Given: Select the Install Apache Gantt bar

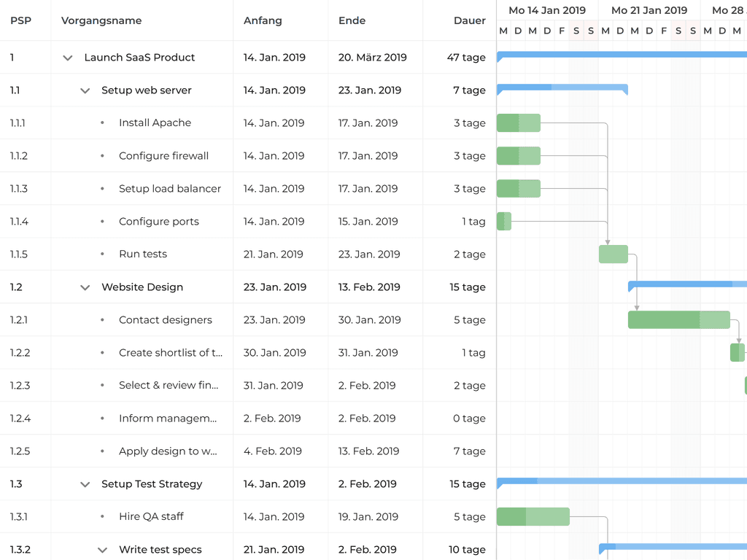Looking at the screenshot, I should tap(518, 123).
